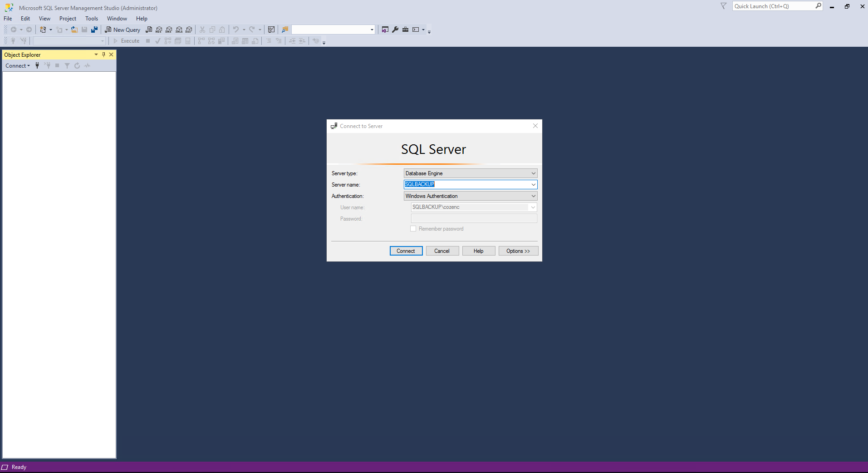
Task: Pin the Object Explorer panel with auto-hide
Action: point(103,54)
